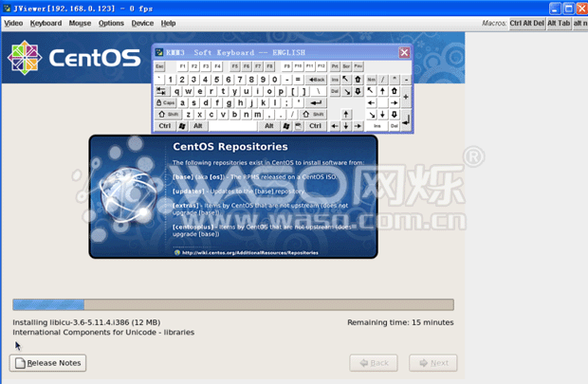
Task: Click the Ctrl Alt Del macro button
Action: click(x=527, y=22)
